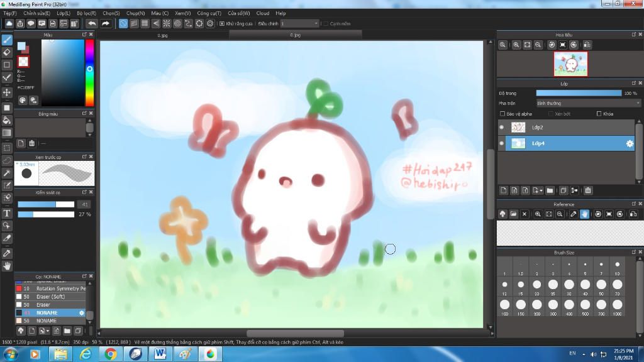The image size is (644, 362).
Task: Open a reference image from folder
Action: (513, 214)
